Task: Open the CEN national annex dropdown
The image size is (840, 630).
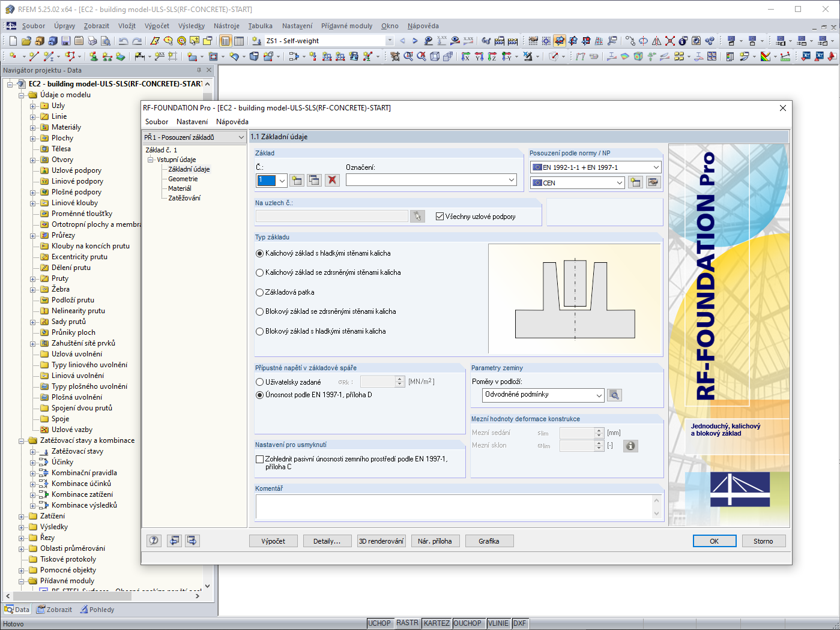Action: [620, 183]
